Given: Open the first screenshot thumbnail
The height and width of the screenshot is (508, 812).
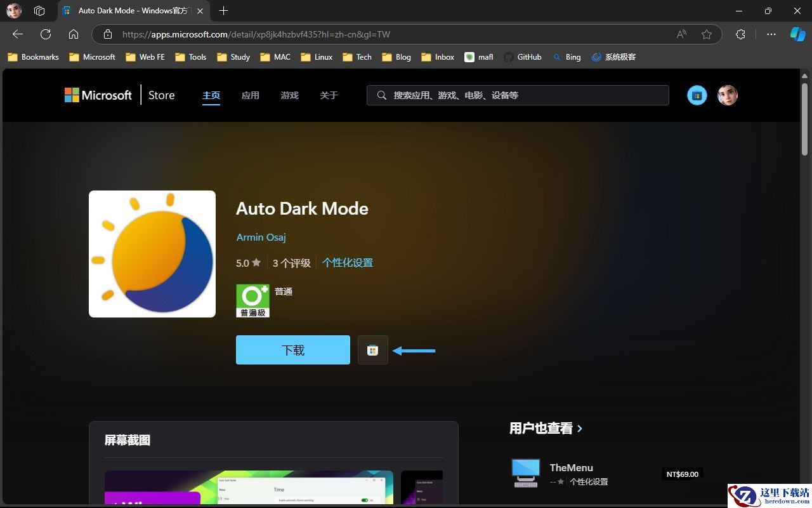Looking at the screenshot, I should [x=249, y=487].
